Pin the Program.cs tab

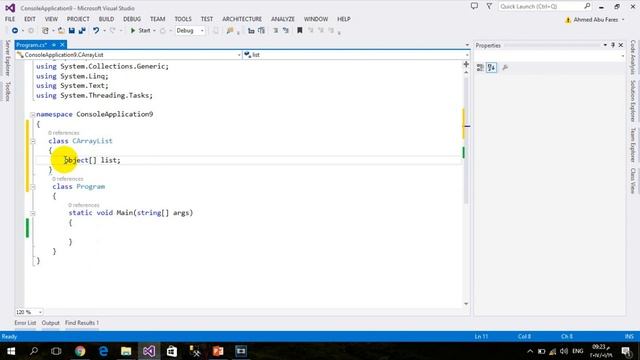(x=54, y=45)
